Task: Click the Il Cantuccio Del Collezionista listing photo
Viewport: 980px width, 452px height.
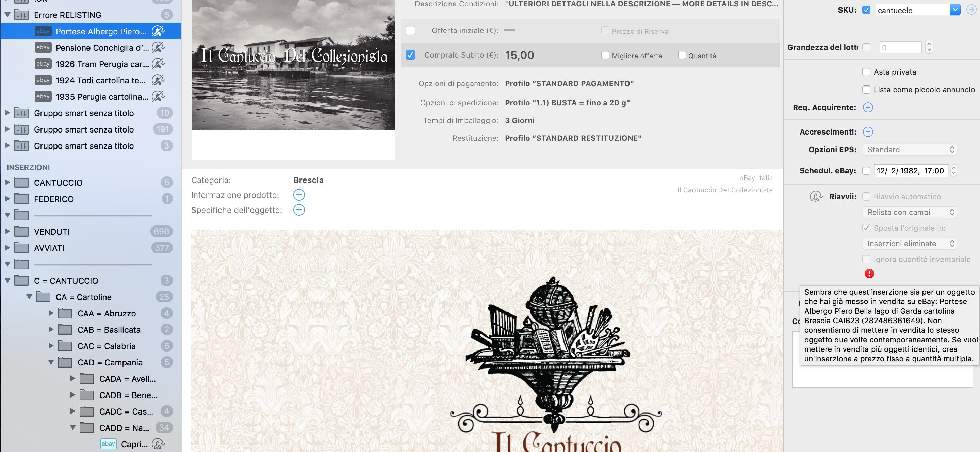Action: [x=293, y=65]
